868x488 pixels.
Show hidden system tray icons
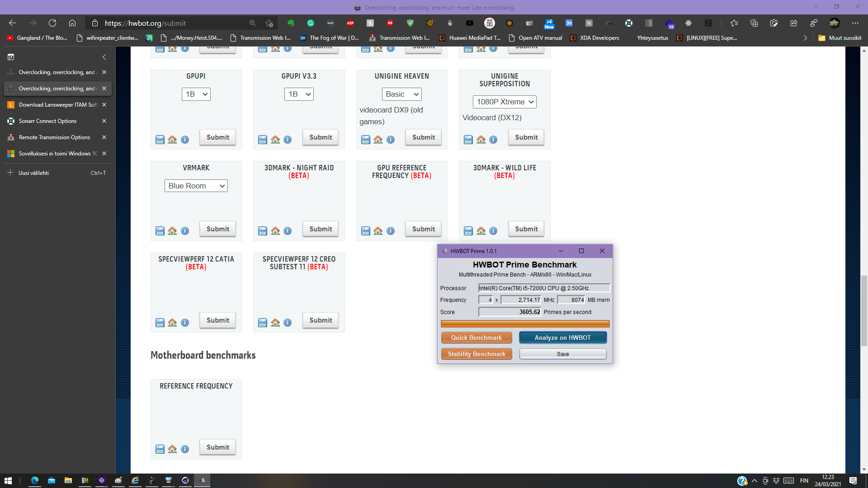point(754,480)
